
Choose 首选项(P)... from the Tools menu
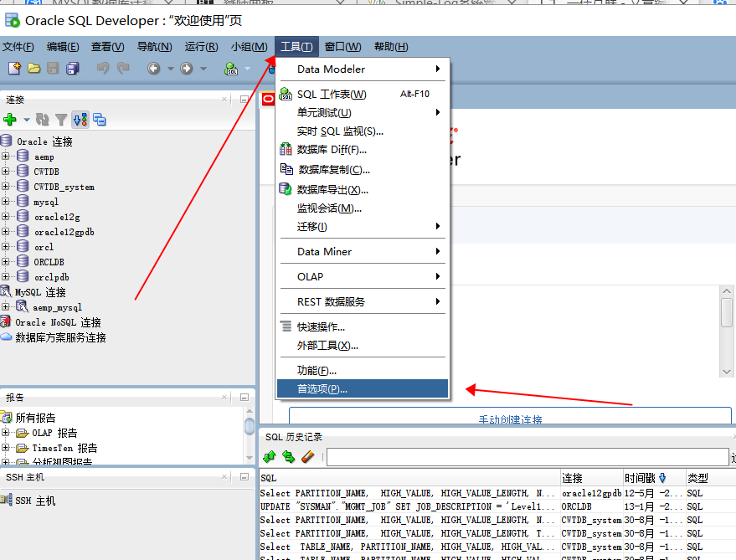point(363,388)
